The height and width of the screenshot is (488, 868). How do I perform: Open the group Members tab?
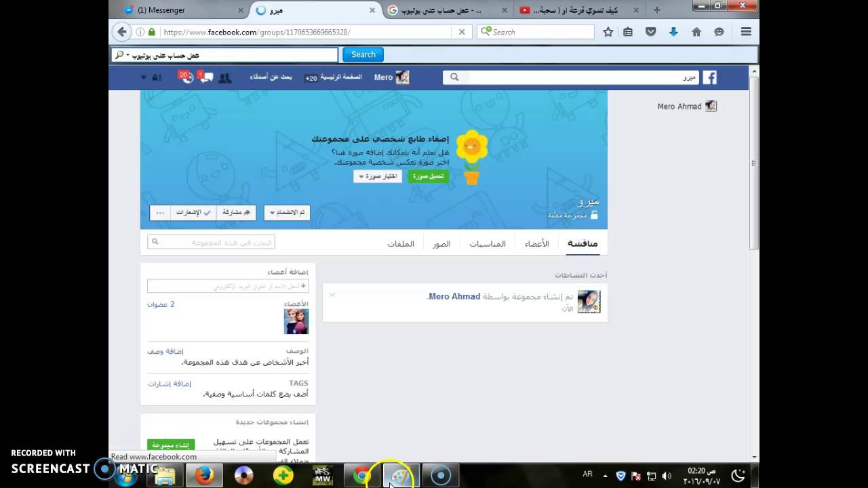(537, 243)
